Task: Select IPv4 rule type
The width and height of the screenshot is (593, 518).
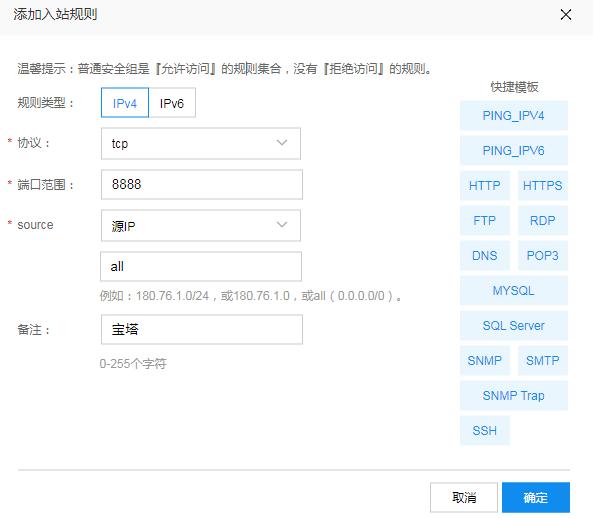Action: coord(125,103)
